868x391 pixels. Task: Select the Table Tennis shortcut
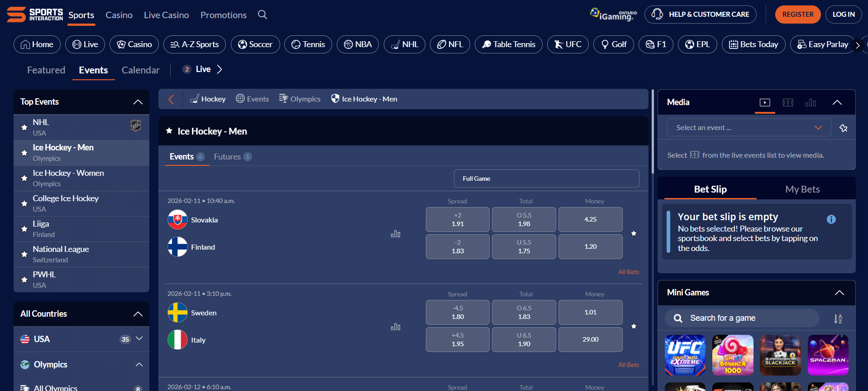pyautogui.click(x=509, y=44)
